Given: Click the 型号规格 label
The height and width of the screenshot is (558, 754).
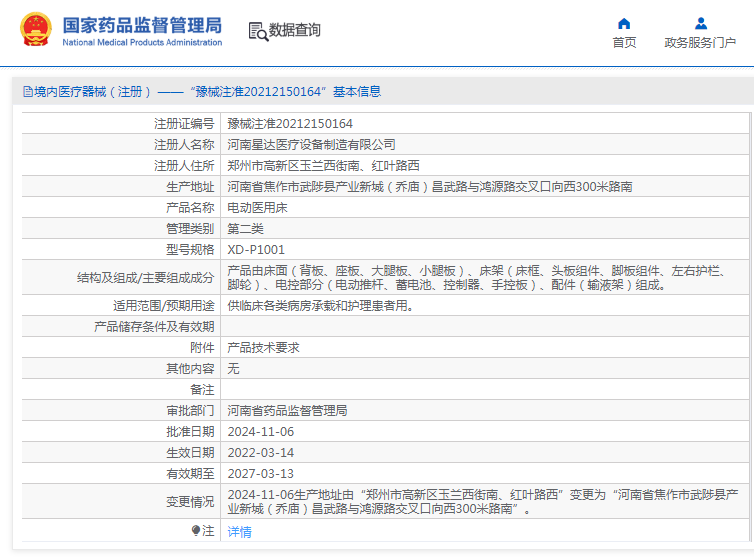Looking at the screenshot, I should (x=190, y=250).
